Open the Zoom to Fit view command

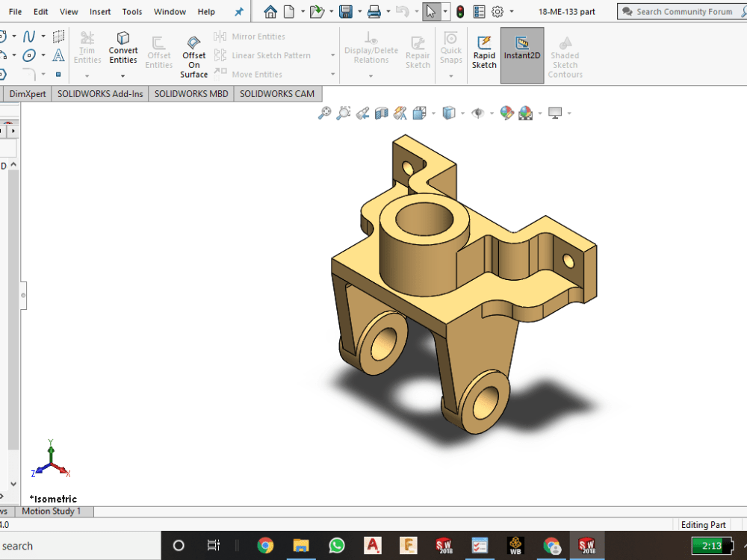point(325,113)
